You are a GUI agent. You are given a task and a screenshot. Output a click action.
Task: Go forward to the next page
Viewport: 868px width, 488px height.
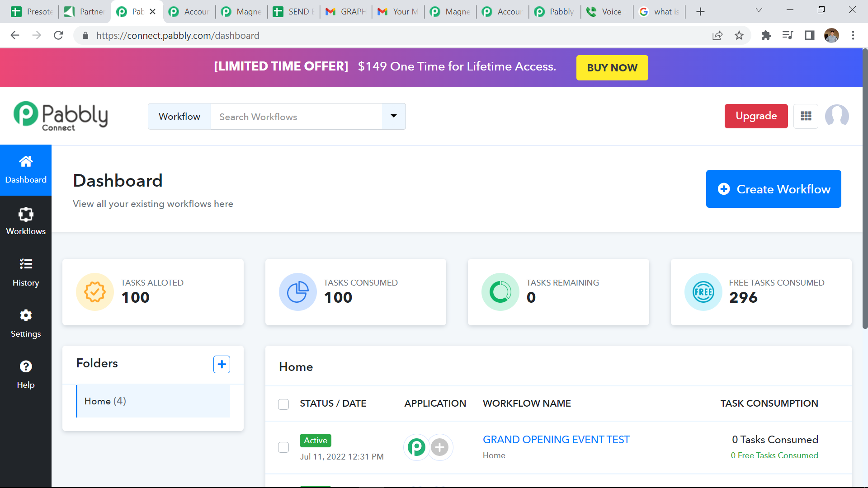(37, 35)
